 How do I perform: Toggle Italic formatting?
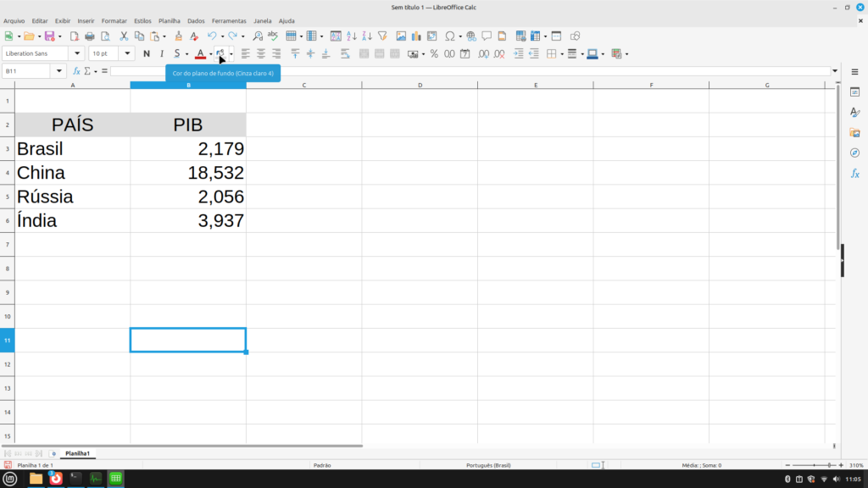162,53
